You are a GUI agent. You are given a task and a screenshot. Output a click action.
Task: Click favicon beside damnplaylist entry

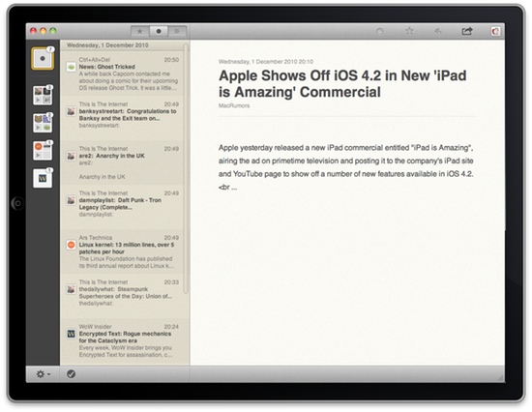coord(71,200)
